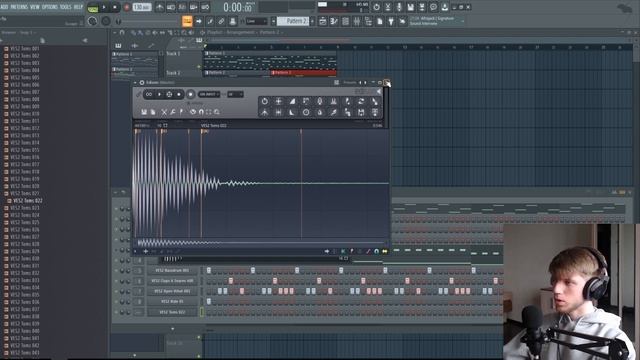This screenshot has height=360, width=640.
Task: Open the OPTIONS menu
Action: coord(50,7)
